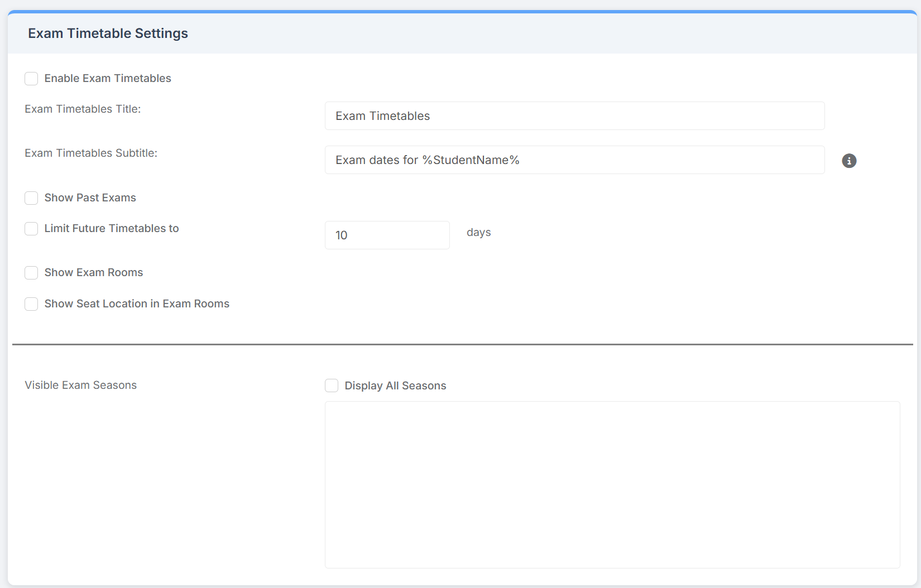Click the 'Visible Exam Seasons' label
Viewport: 921px width, 588px height.
(x=81, y=385)
